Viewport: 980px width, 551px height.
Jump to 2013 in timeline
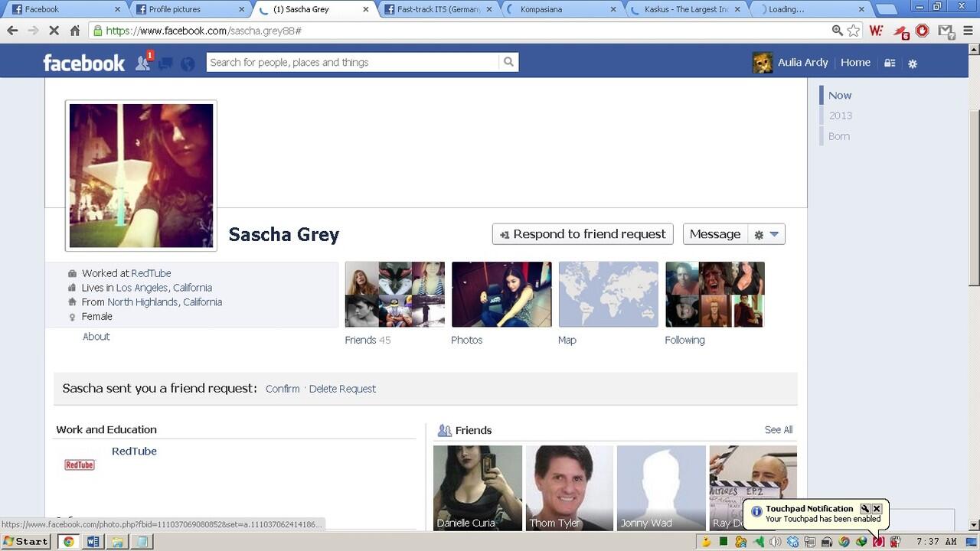click(841, 116)
